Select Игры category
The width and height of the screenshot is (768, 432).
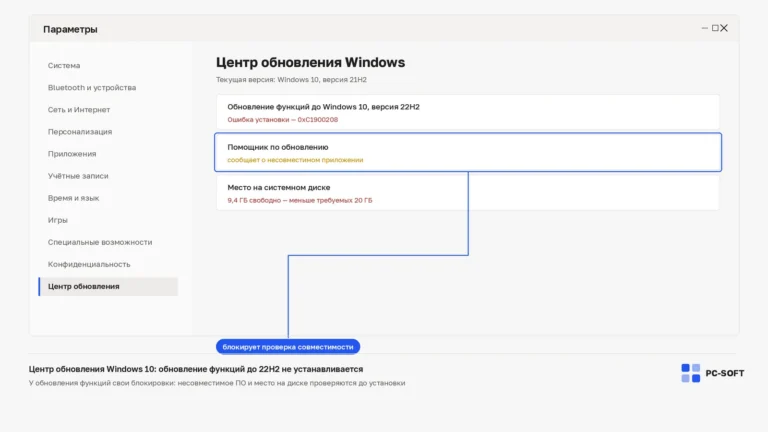(58, 220)
